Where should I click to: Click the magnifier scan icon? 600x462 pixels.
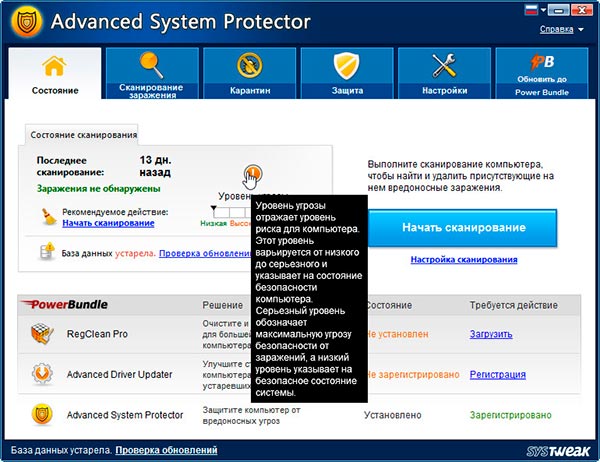click(x=151, y=65)
